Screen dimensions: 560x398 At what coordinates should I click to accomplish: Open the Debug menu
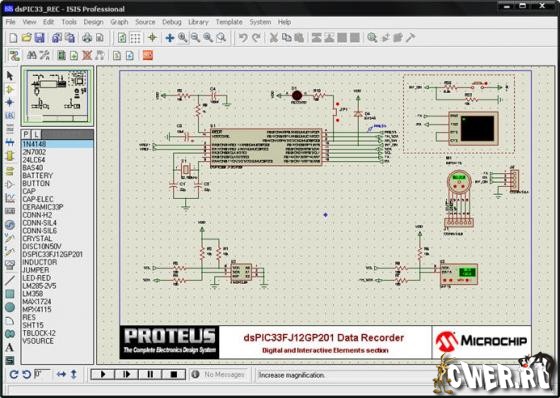[x=172, y=22]
